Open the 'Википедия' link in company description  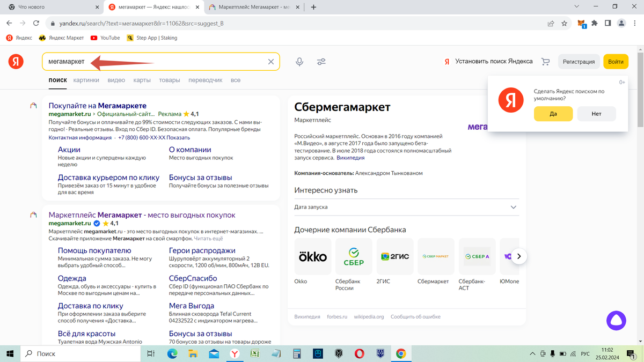(350, 158)
